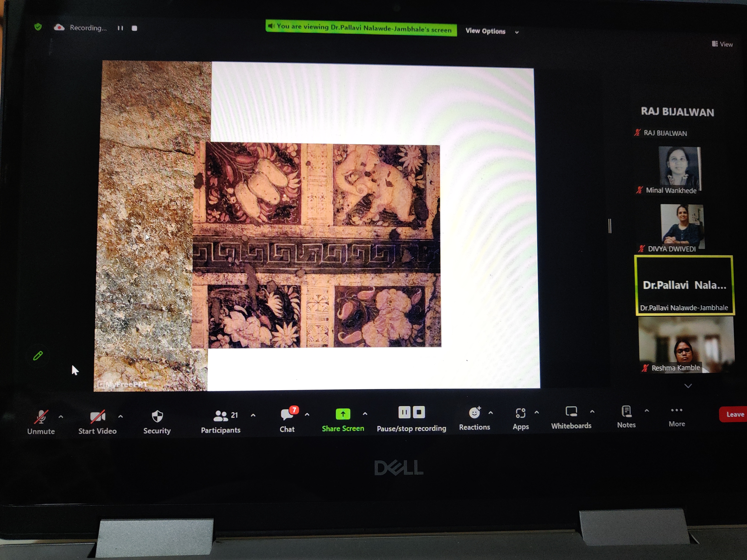The image size is (747, 560).
Task: Expand video settings arrow next to Start Video
Action: pyautogui.click(x=121, y=416)
